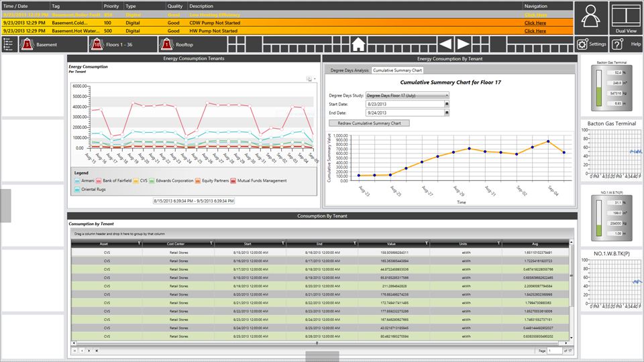Viewport: 644px width, 362px height.
Task: Click Redraw Cumulative Summary Chart
Action: click(369, 123)
